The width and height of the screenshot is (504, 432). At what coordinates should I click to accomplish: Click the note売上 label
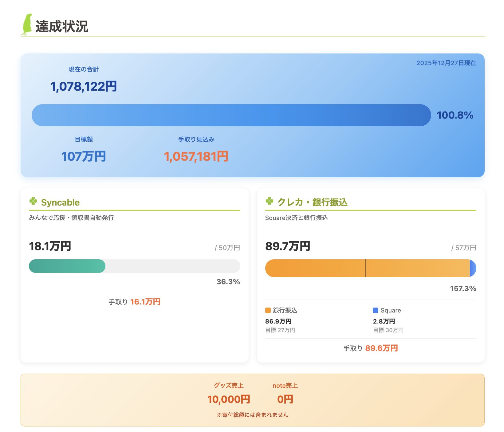tap(285, 386)
